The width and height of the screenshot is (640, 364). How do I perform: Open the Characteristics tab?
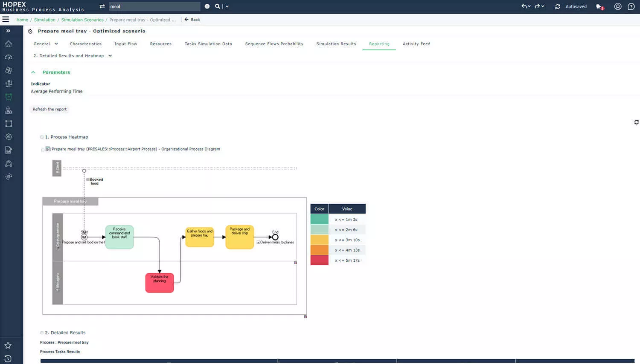click(85, 43)
